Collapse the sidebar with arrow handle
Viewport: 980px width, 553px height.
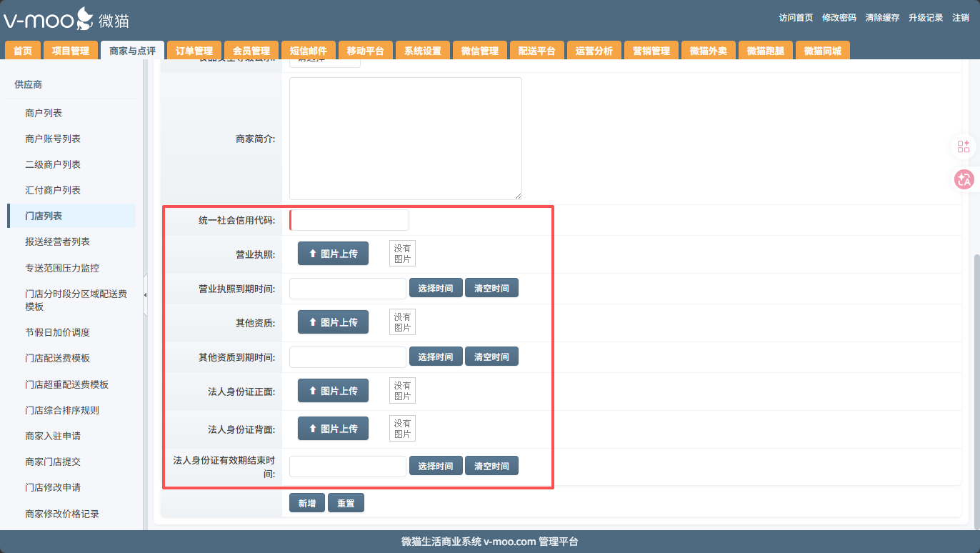point(146,294)
